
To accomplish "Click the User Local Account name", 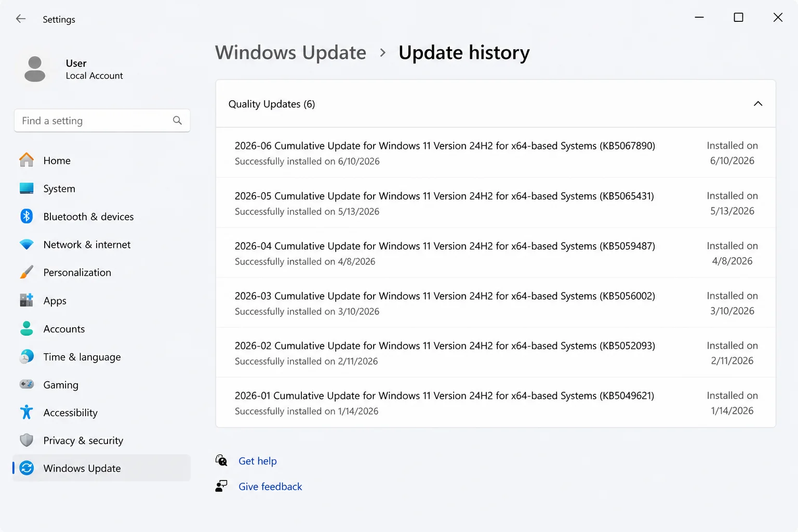I will point(94,69).
